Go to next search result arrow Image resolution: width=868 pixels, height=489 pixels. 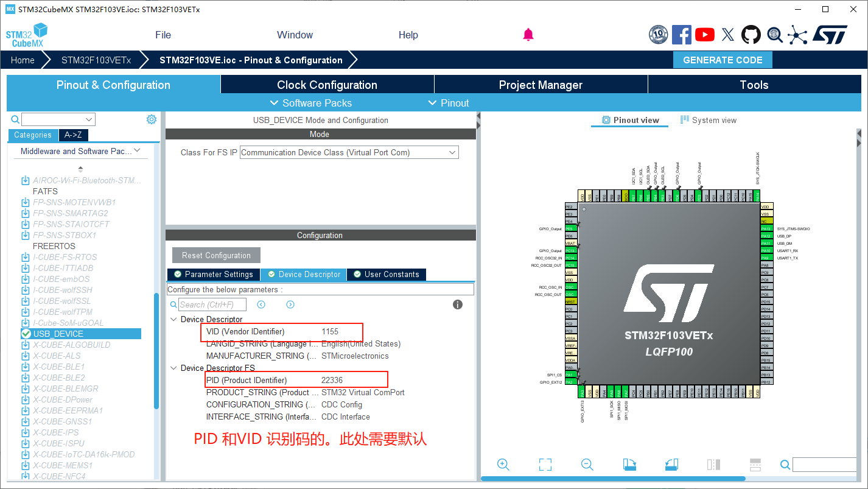(x=290, y=304)
